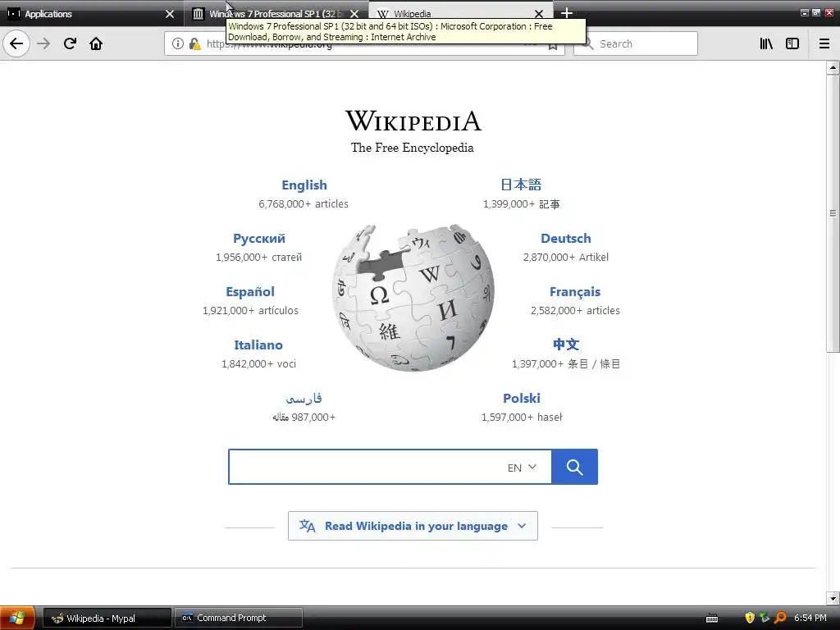The width and height of the screenshot is (840, 630).
Task: Click the Internet Archive tab favicon
Action: click(x=199, y=13)
